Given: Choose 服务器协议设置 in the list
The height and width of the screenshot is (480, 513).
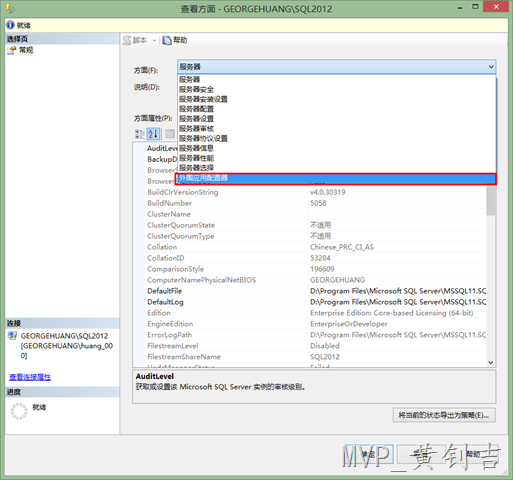Looking at the screenshot, I should [x=337, y=138].
